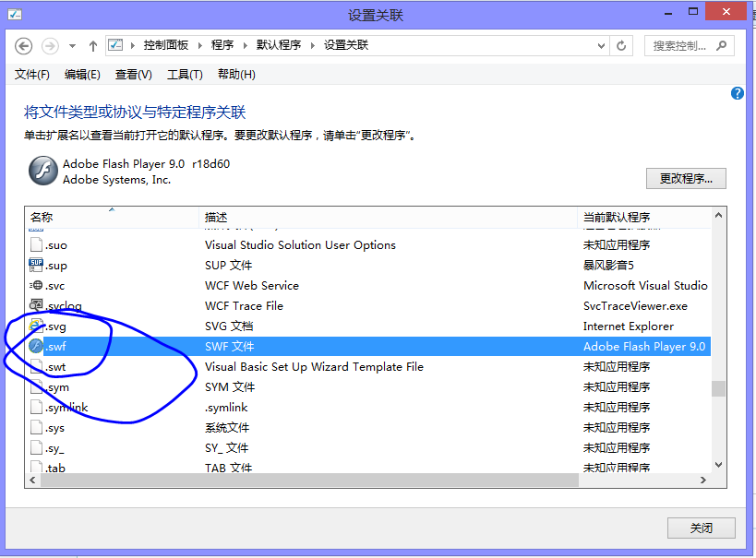756x558 pixels.
Task: Go back using the back arrow
Action: [24, 46]
